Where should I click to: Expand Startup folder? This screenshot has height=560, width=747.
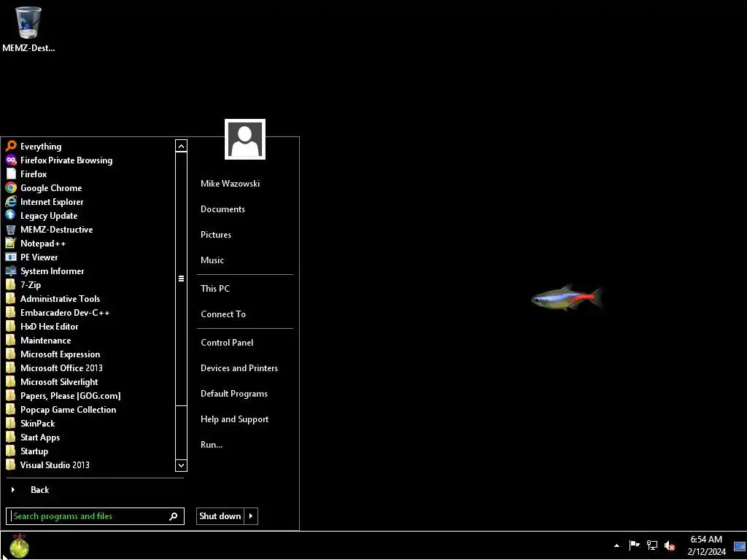click(27, 451)
